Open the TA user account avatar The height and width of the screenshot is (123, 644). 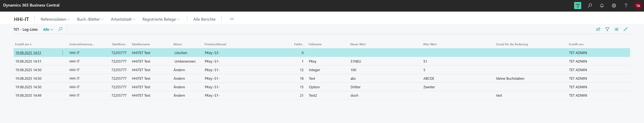[x=638, y=6]
